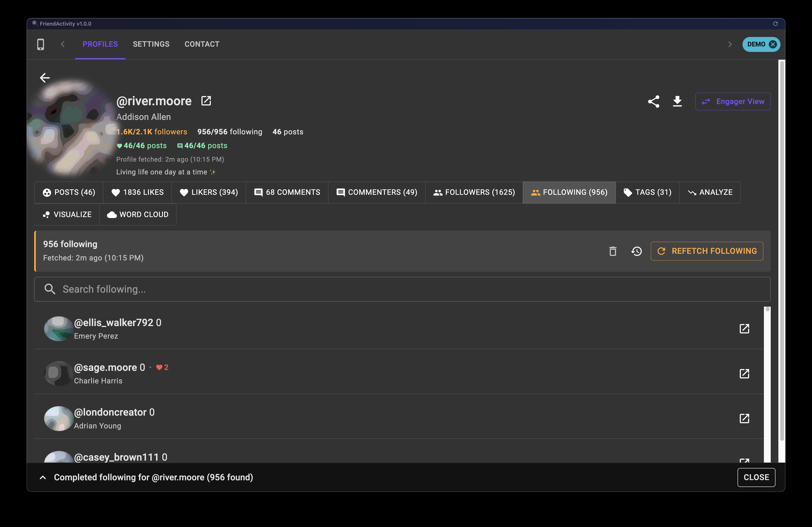
Task: Navigate forward with right chevron
Action: click(730, 44)
